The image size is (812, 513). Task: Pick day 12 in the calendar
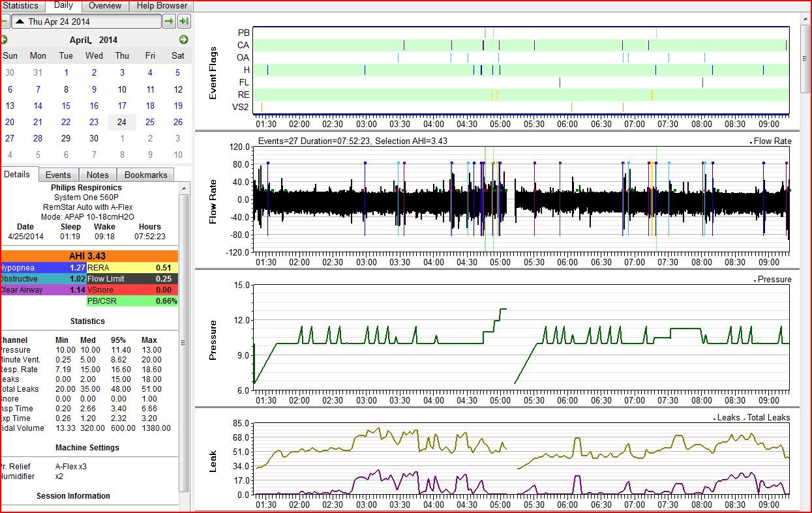[x=178, y=89]
